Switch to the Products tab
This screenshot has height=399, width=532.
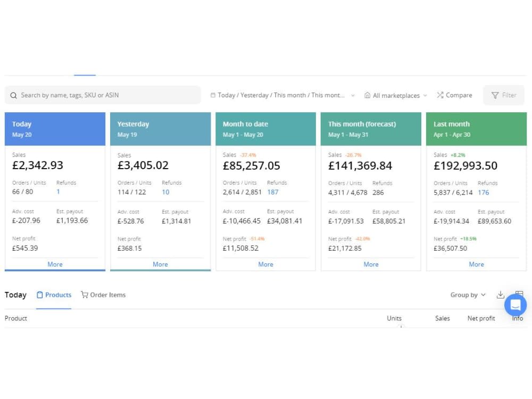click(54, 295)
